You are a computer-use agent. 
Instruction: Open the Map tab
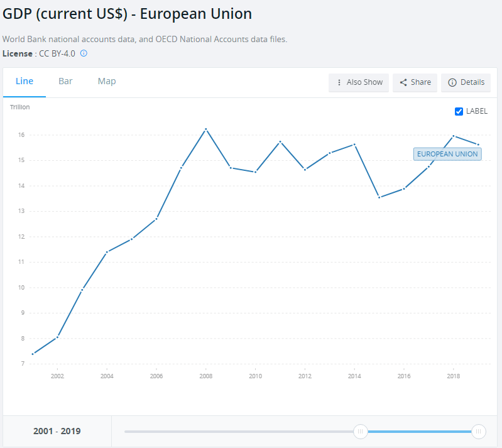coord(107,82)
